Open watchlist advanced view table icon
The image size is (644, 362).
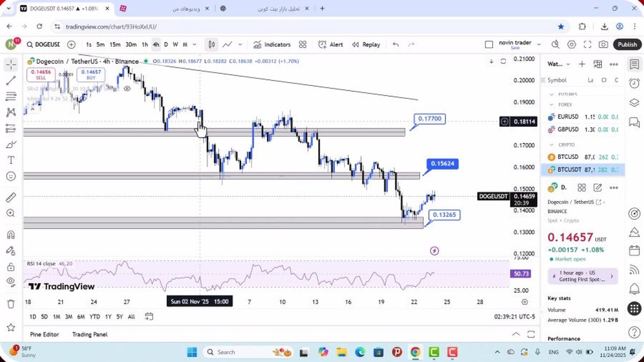(598, 64)
